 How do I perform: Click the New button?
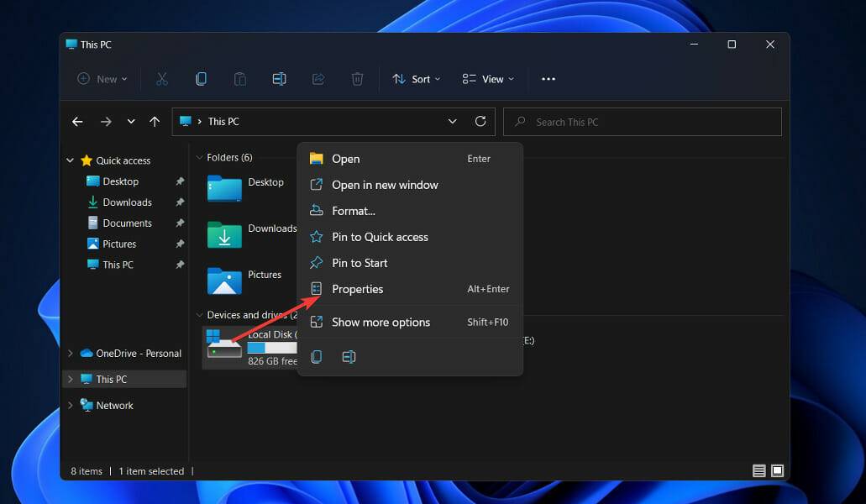[102, 79]
